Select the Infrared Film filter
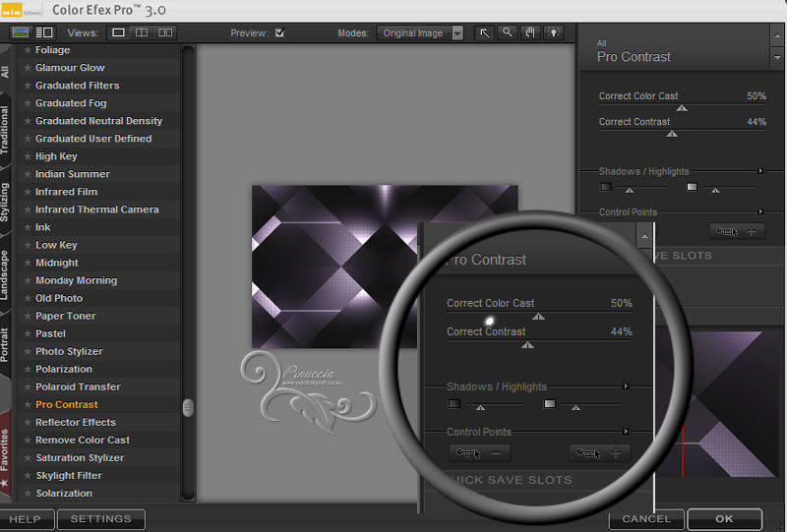787x532 pixels. [66, 192]
